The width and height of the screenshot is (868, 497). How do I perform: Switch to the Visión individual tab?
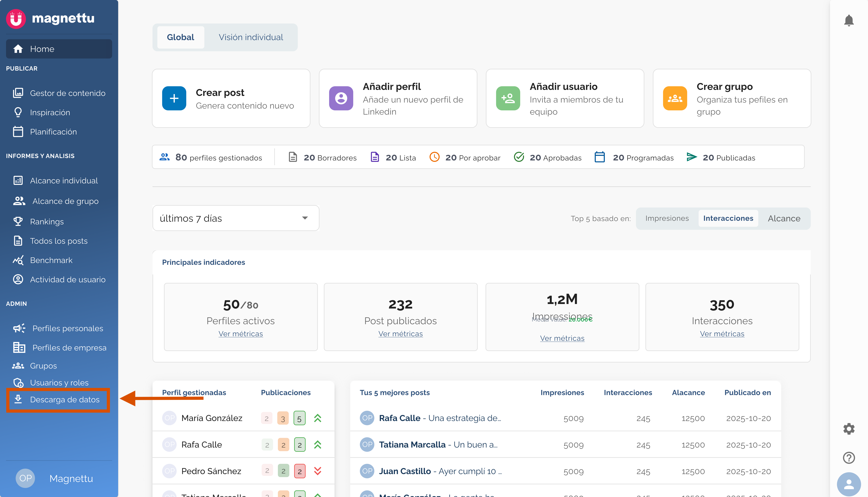(x=251, y=37)
